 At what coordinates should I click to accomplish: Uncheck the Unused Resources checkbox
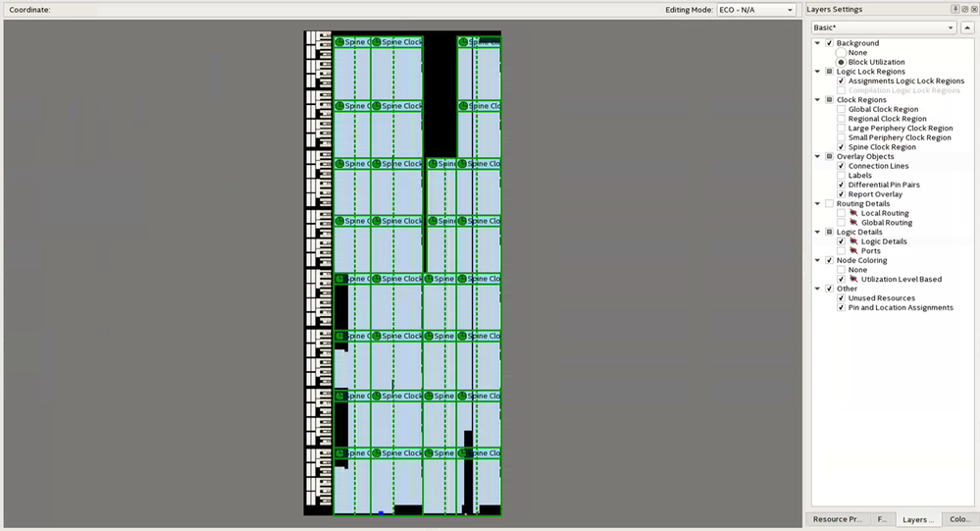coord(842,298)
